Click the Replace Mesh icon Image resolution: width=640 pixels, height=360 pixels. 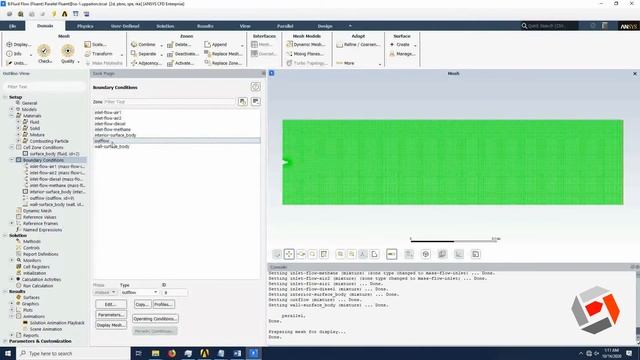[x=207, y=53]
